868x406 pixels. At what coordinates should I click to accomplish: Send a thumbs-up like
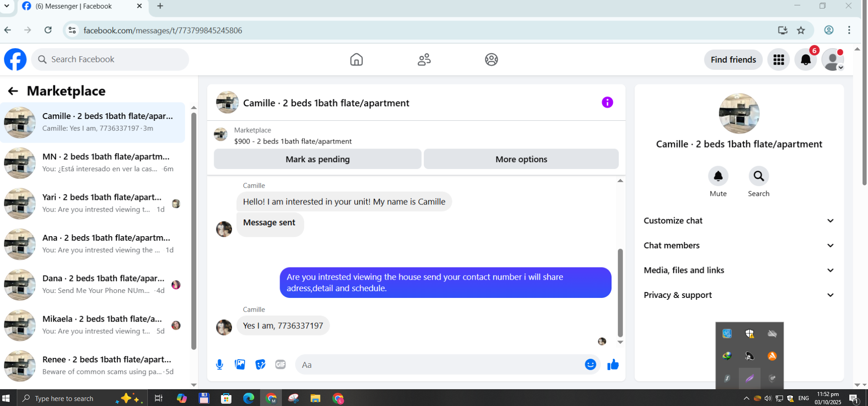point(613,365)
